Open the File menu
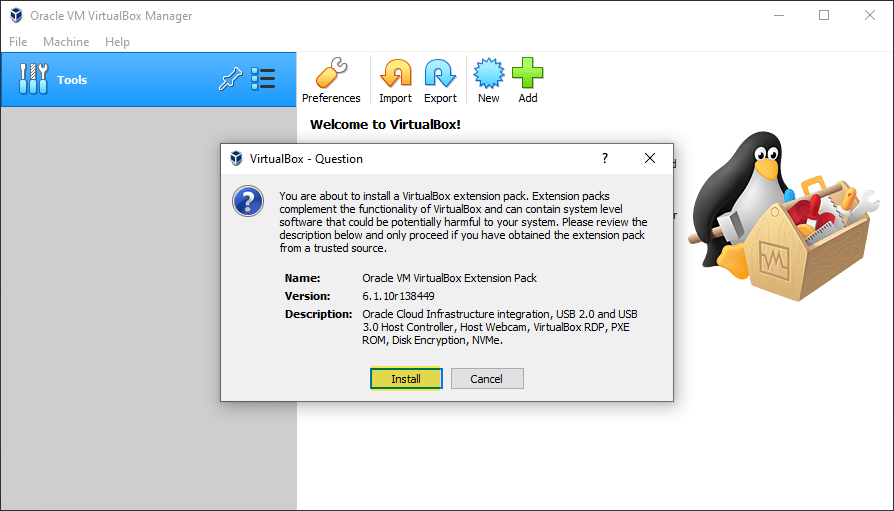Viewport: 894px width, 511px height. (x=18, y=42)
